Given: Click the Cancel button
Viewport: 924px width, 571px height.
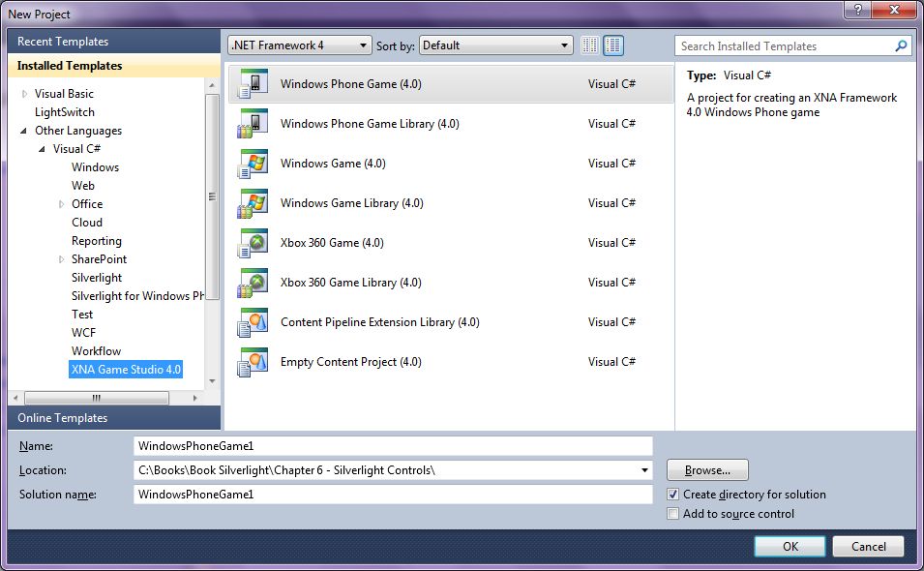Looking at the screenshot, I should click(x=868, y=546).
